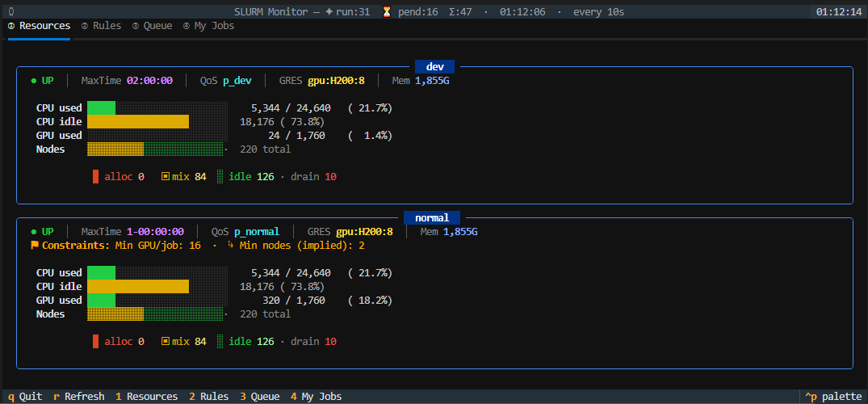Click the green UP dot in dev panel
Screen dimensions: 868x404
[x=34, y=81]
